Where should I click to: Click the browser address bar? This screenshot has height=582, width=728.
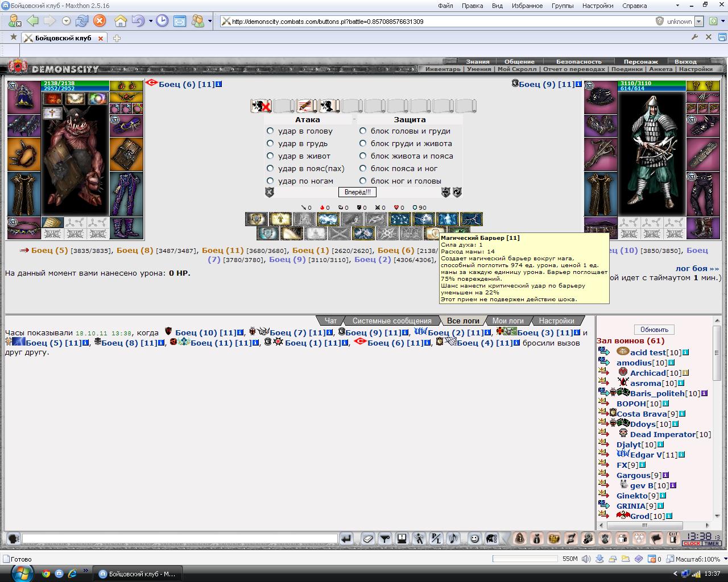(438, 22)
